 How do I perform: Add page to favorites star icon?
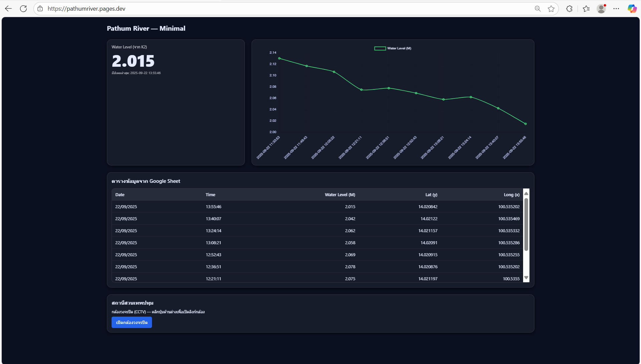551,9
